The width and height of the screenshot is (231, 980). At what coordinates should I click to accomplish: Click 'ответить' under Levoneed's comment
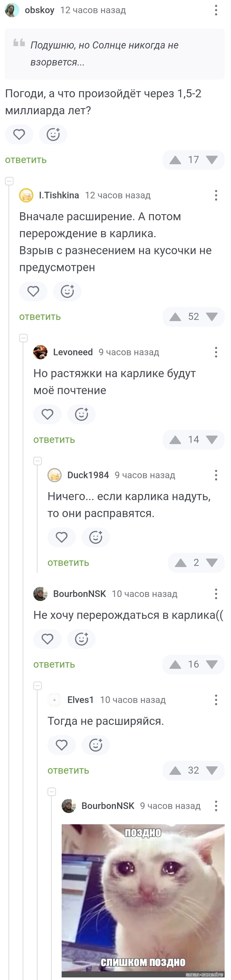click(x=54, y=439)
